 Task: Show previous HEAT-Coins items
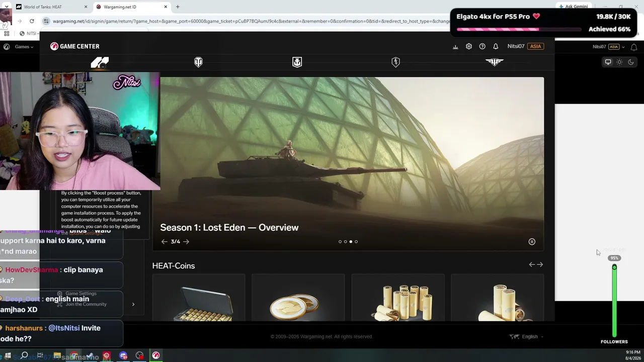click(x=532, y=264)
